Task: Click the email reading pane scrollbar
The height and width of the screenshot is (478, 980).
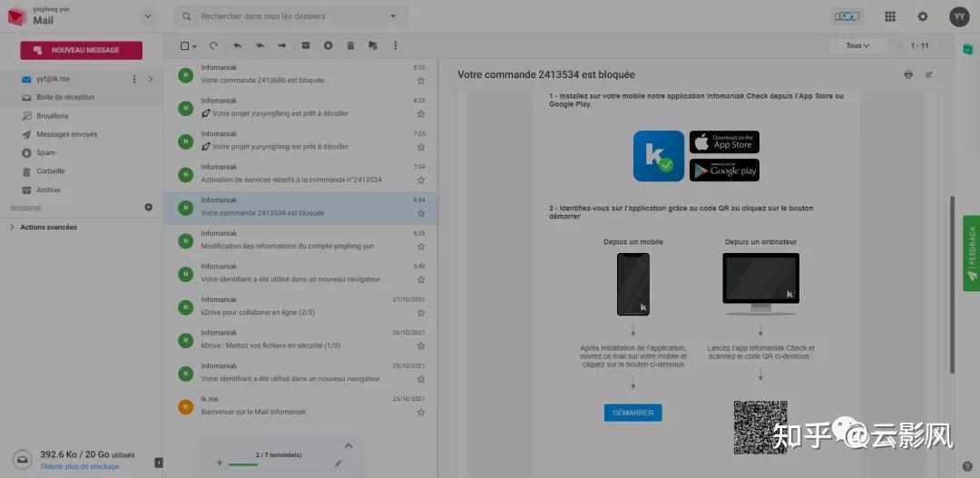Action: pos(953,284)
